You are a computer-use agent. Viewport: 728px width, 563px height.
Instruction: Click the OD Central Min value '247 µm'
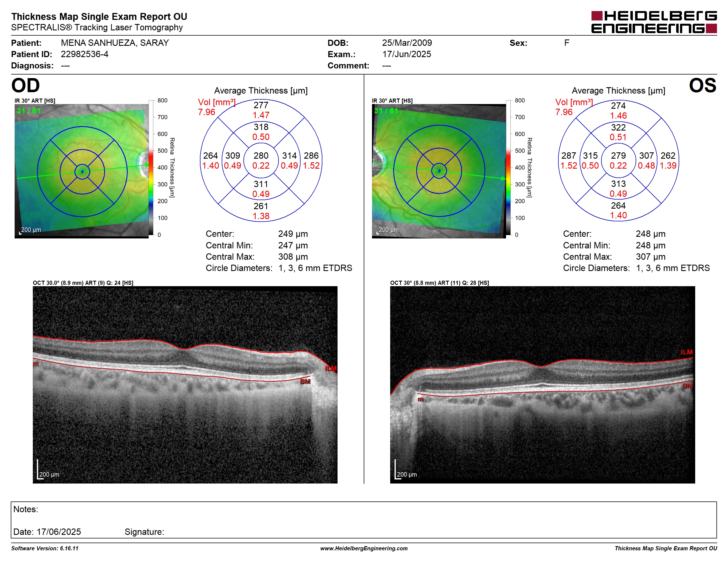(x=293, y=245)
